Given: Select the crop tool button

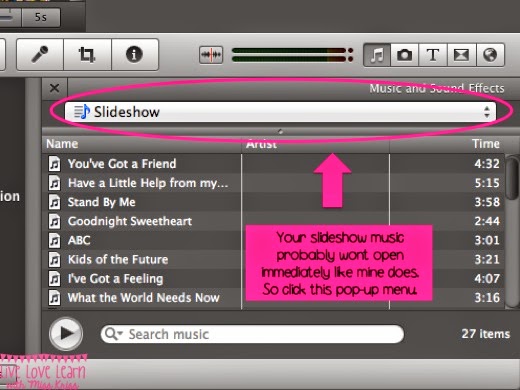Looking at the screenshot, I should (x=87, y=54).
